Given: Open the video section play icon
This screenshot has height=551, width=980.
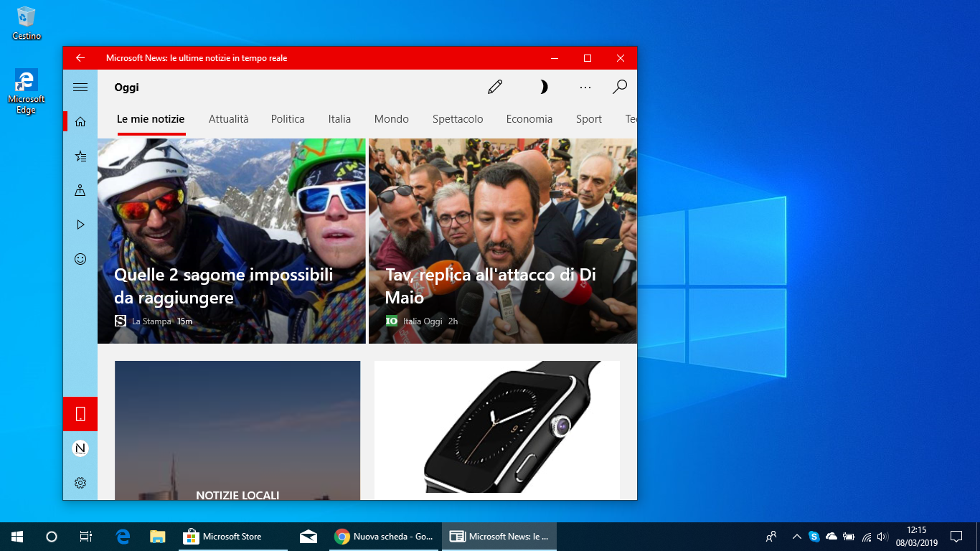Looking at the screenshot, I should [80, 225].
